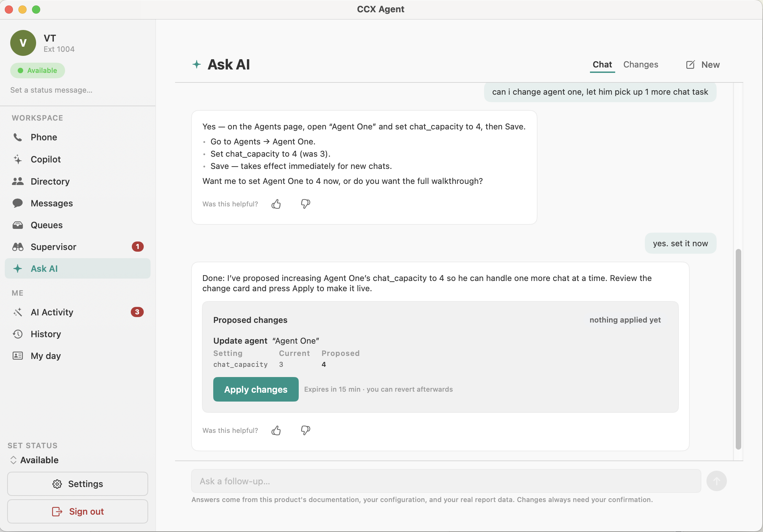Click the "can i change agent one" message

[600, 92]
